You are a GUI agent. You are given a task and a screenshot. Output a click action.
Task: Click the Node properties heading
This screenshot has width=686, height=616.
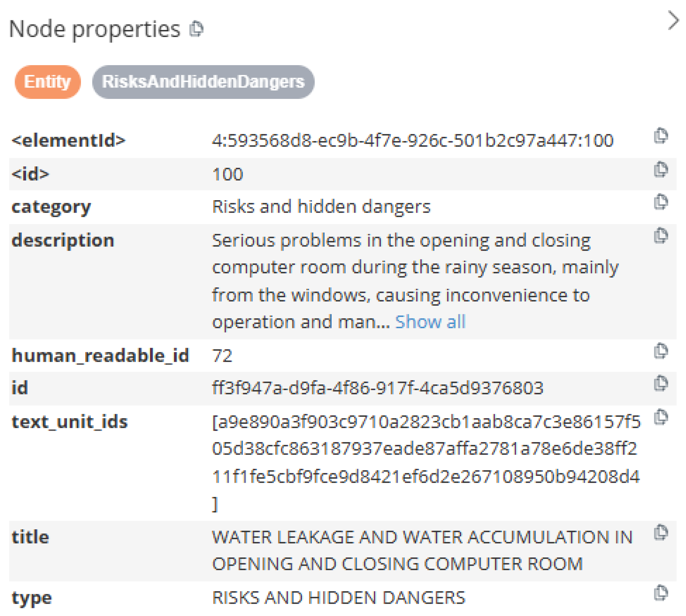pyautogui.click(x=95, y=29)
